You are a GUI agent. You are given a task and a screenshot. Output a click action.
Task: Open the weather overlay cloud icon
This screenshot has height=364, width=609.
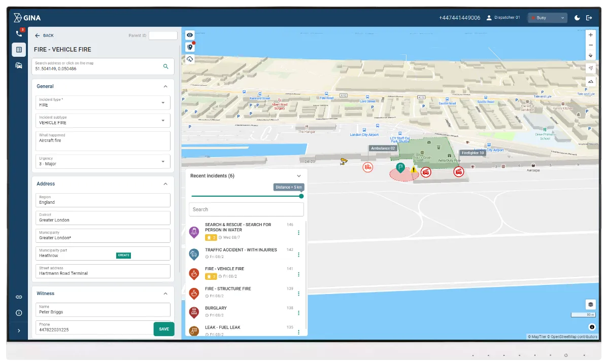[189, 59]
